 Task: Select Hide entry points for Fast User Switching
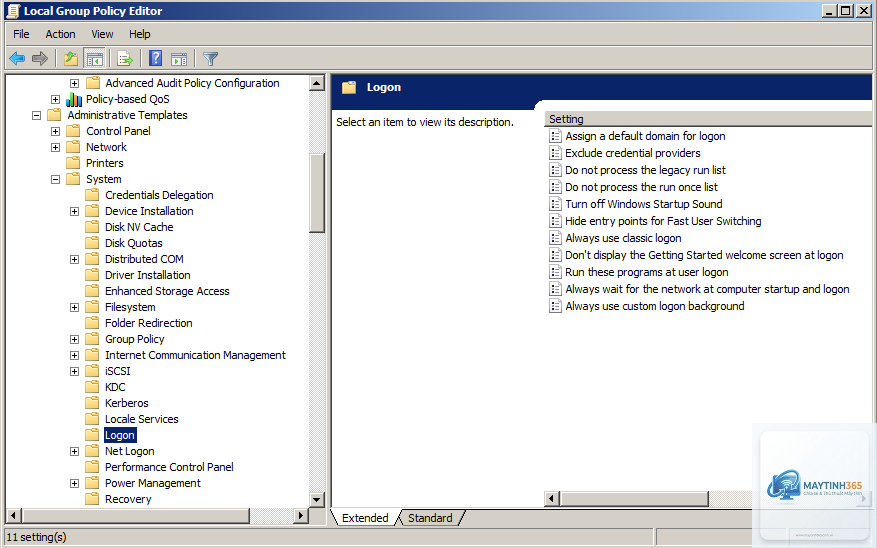click(x=663, y=221)
